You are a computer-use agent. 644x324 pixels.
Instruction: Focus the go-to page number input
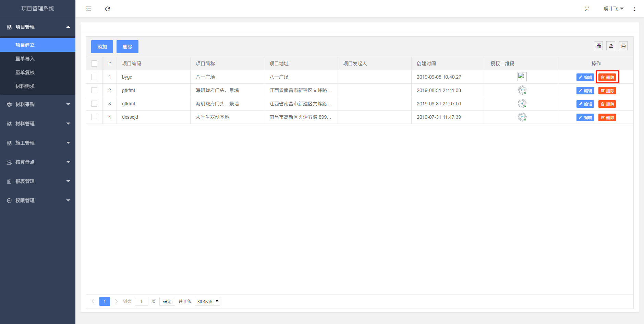click(x=142, y=301)
